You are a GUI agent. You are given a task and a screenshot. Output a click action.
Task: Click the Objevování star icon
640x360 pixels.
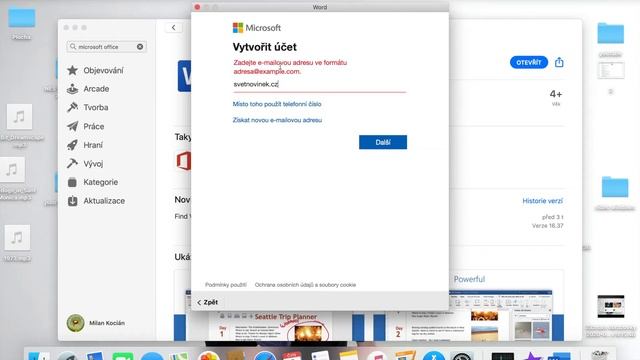(x=73, y=70)
